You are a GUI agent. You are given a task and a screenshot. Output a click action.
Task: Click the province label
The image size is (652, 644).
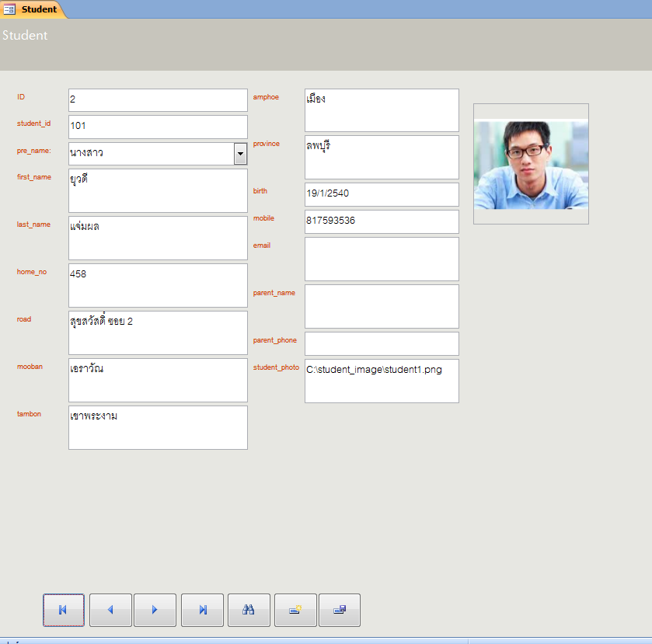[267, 144]
